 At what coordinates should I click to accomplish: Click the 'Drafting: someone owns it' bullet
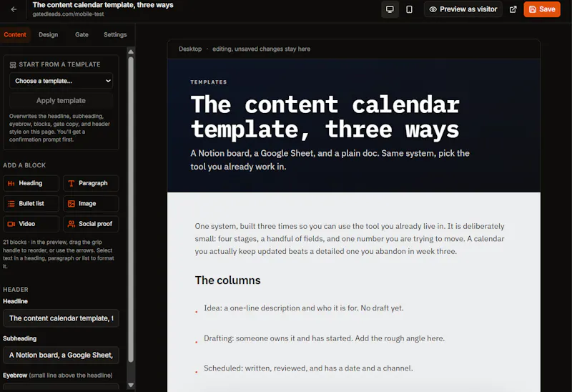[324, 338]
